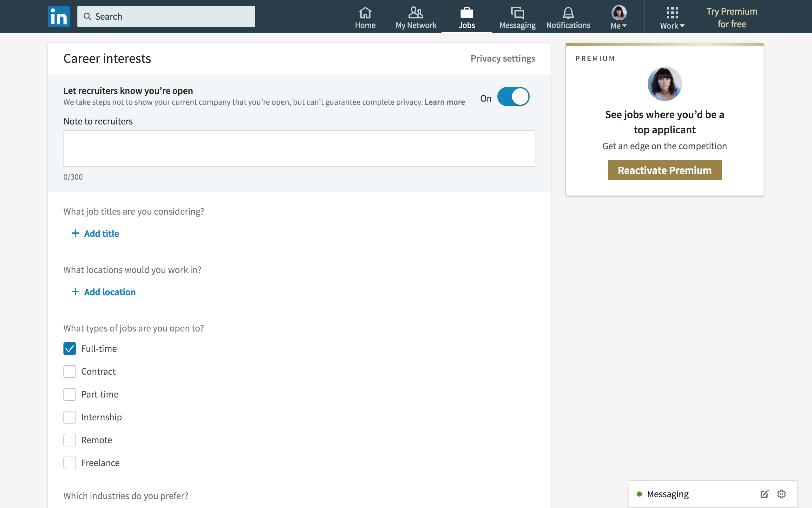Check the Remote checkbox
Screen dimensions: 812x508
[70, 440]
